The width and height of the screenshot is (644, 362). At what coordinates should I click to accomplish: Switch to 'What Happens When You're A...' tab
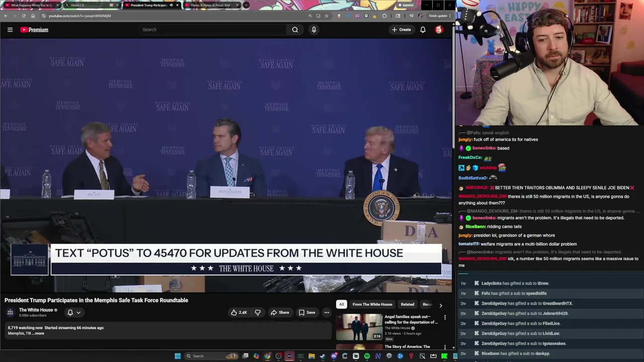pos(31,5)
